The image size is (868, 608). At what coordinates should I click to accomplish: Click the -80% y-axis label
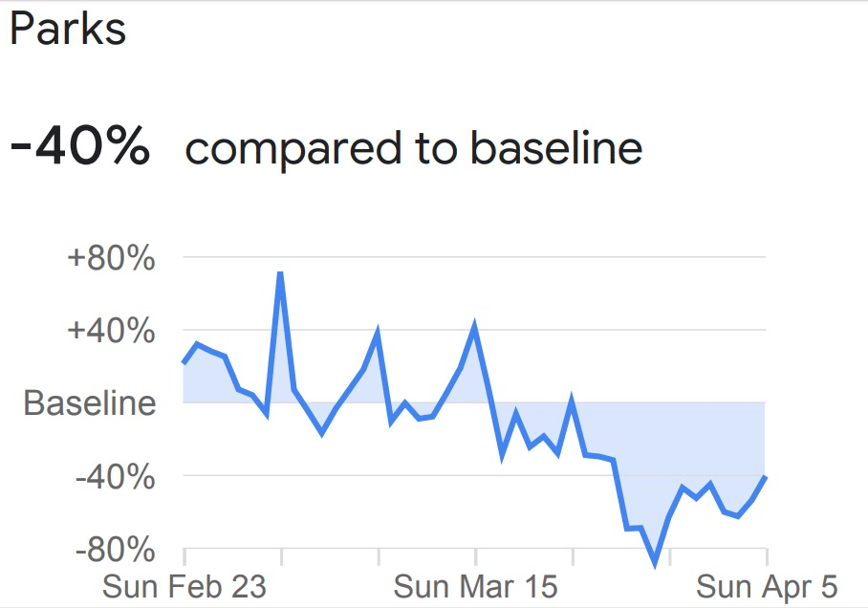click(115, 550)
